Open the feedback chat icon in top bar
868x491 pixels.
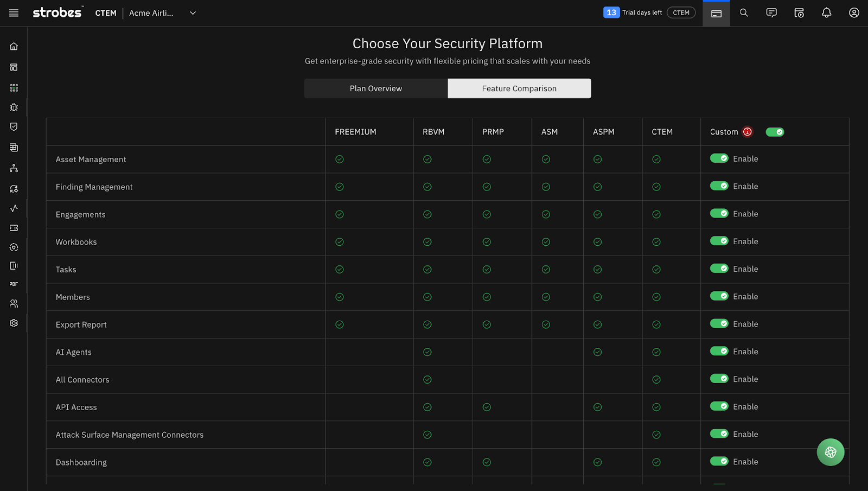click(x=771, y=12)
